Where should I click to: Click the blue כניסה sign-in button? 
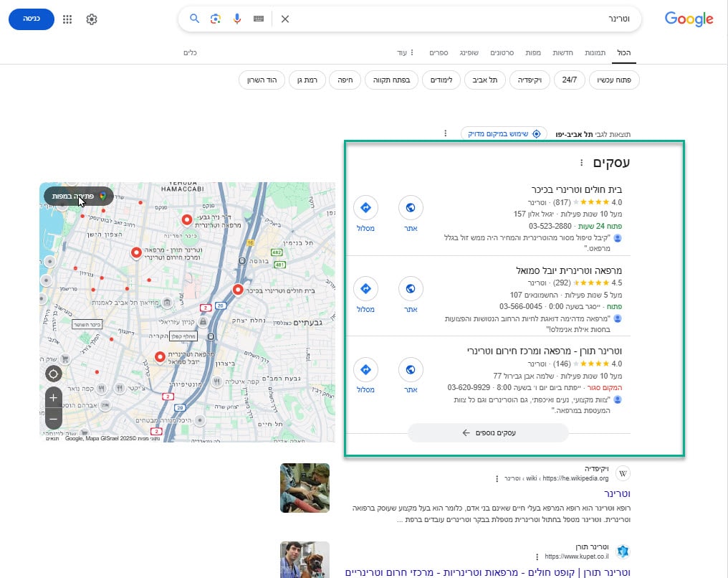pos(32,19)
